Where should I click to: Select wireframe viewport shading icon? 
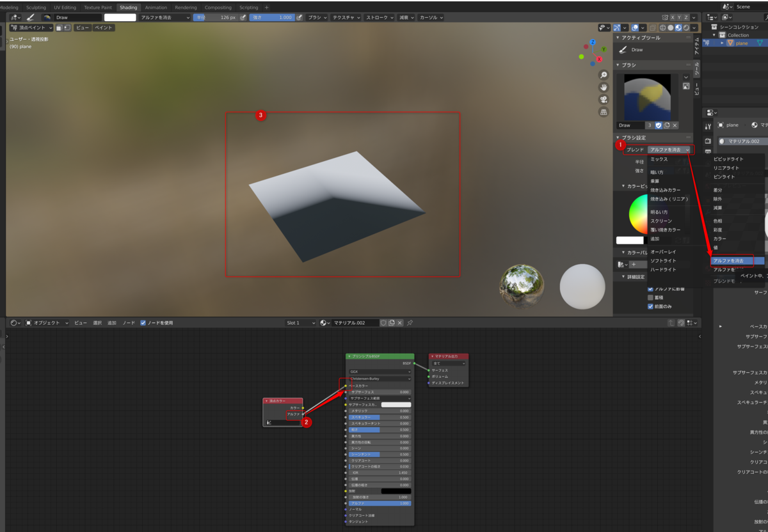click(x=664, y=27)
